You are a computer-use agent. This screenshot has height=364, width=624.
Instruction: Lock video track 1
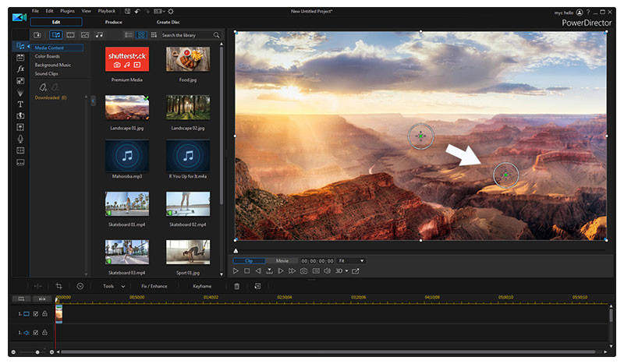point(44,313)
